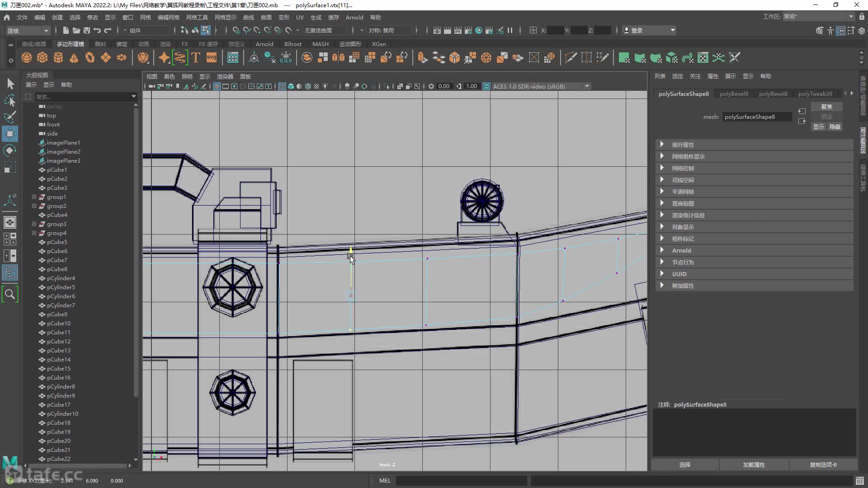Expand group3 in the outliner
Viewport: 868px width, 488px height.
click(34, 224)
